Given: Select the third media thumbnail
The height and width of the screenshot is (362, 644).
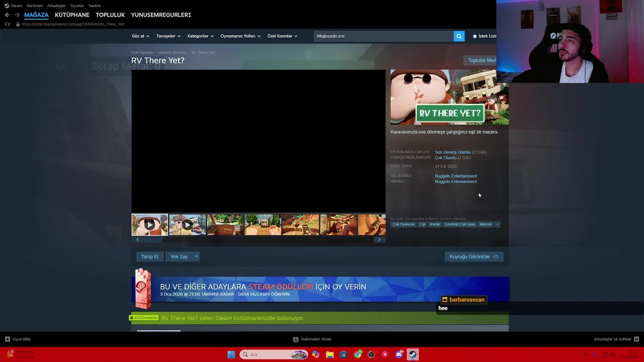Looking at the screenshot, I should pos(225,225).
